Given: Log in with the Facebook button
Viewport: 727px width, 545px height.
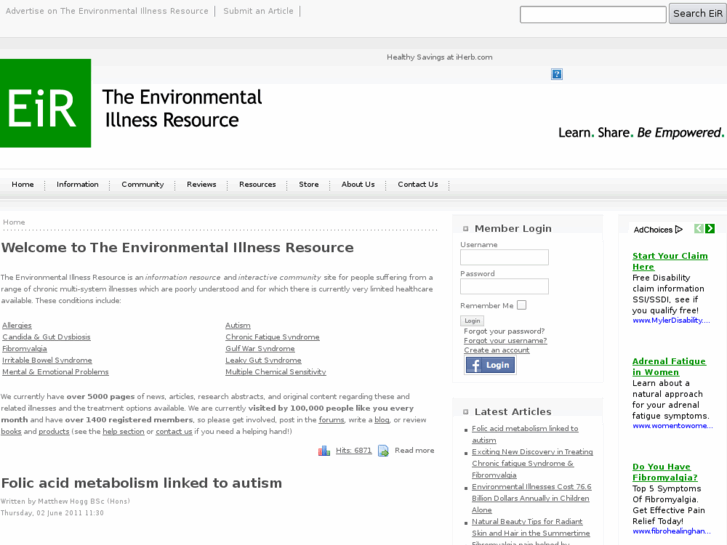Looking at the screenshot, I should 490,365.
